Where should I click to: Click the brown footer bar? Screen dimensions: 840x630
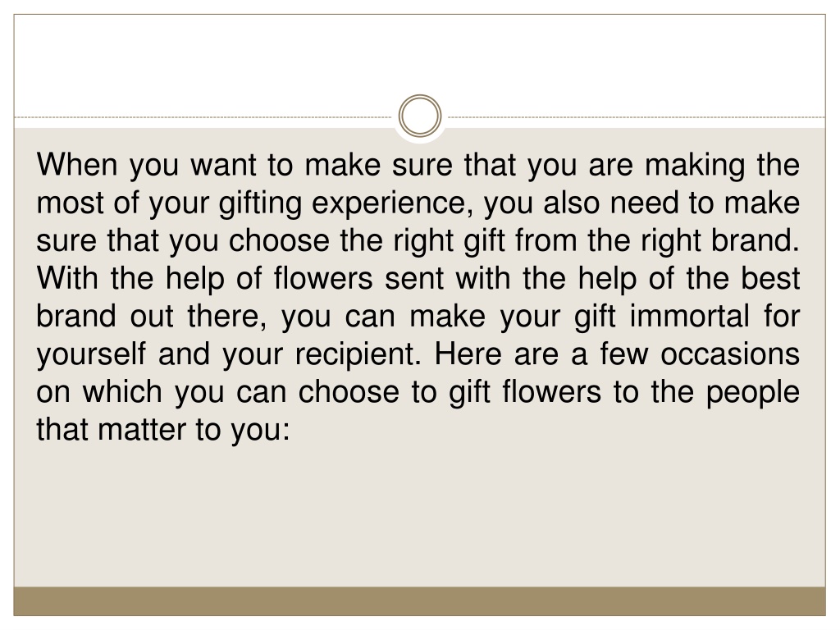(x=419, y=601)
